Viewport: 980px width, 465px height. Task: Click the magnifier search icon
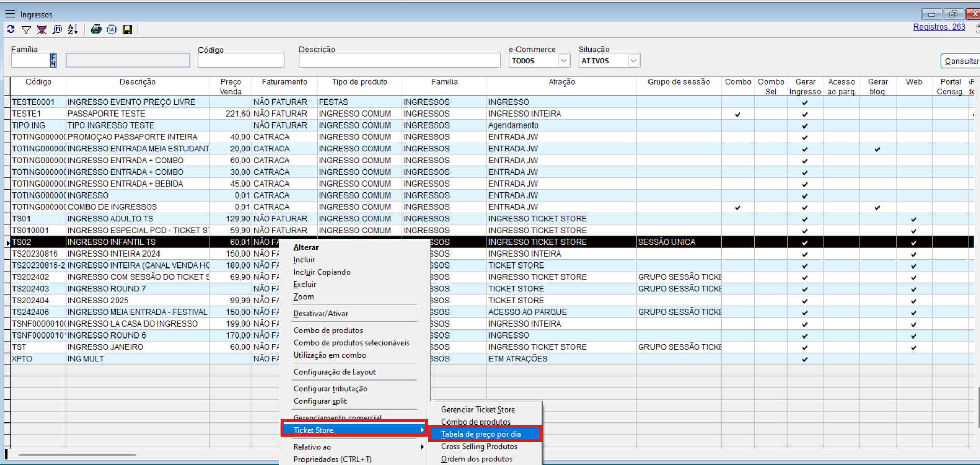57,30
